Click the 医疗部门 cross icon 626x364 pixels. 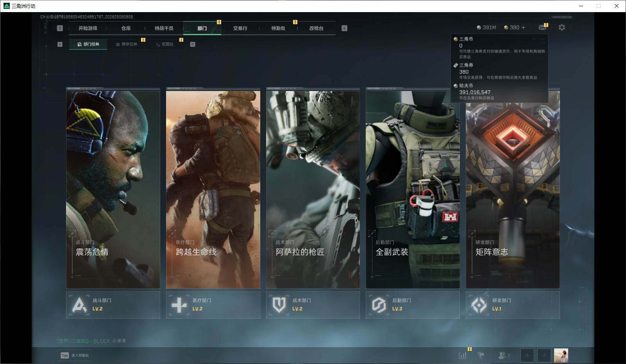coord(179,305)
